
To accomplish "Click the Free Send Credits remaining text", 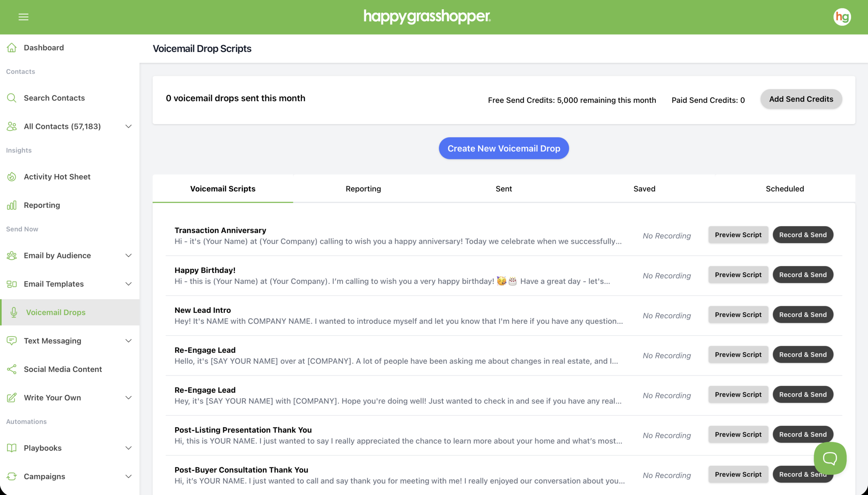I will [x=572, y=100].
